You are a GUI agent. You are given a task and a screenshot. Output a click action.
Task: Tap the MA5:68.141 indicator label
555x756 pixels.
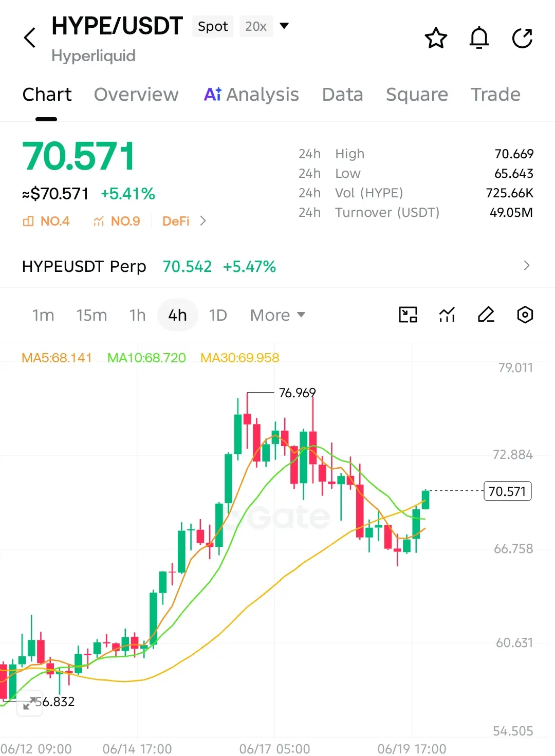point(57,358)
